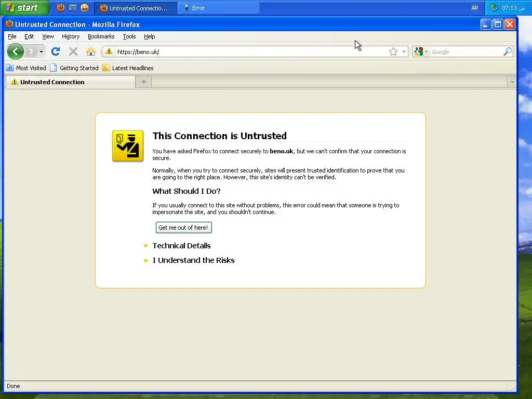Screen dimensions: 532x399
Task: Open the list all tabs dropdown
Action: [512, 82]
